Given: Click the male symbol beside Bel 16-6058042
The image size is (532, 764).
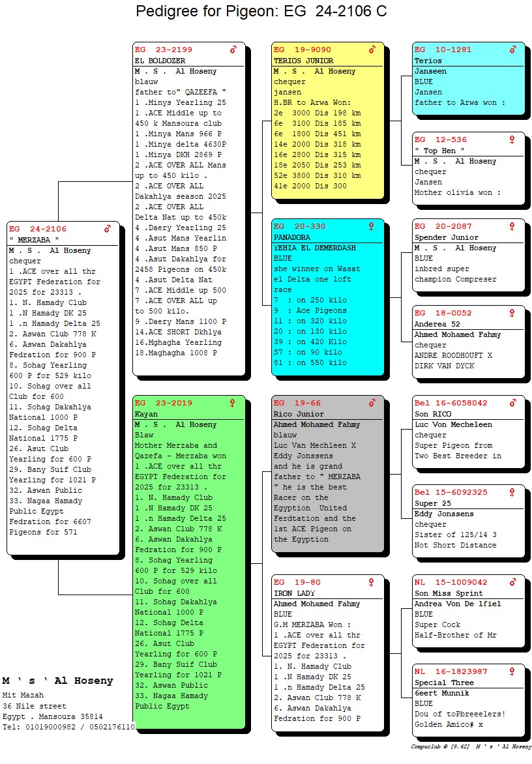Looking at the screenshot, I should pos(512,403).
